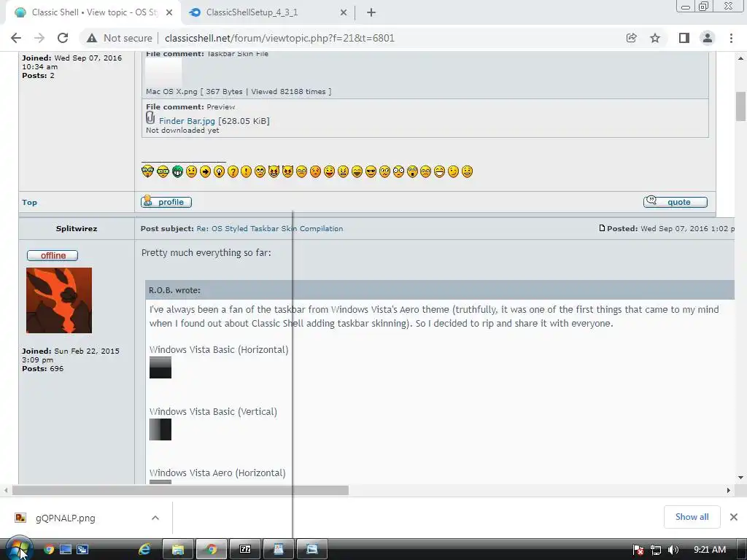Select the Classic Shell View topic tab
The height and width of the screenshot is (560, 747).
point(94,12)
